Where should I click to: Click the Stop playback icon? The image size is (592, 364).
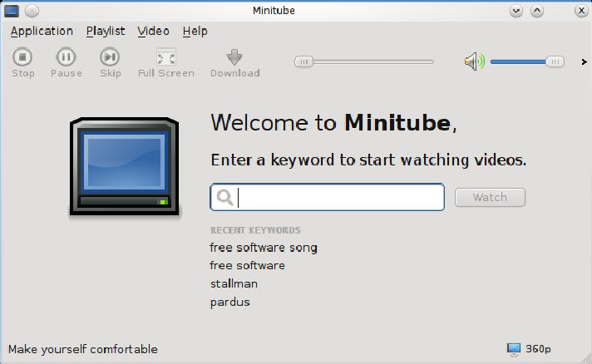click(x=23, y=57)
